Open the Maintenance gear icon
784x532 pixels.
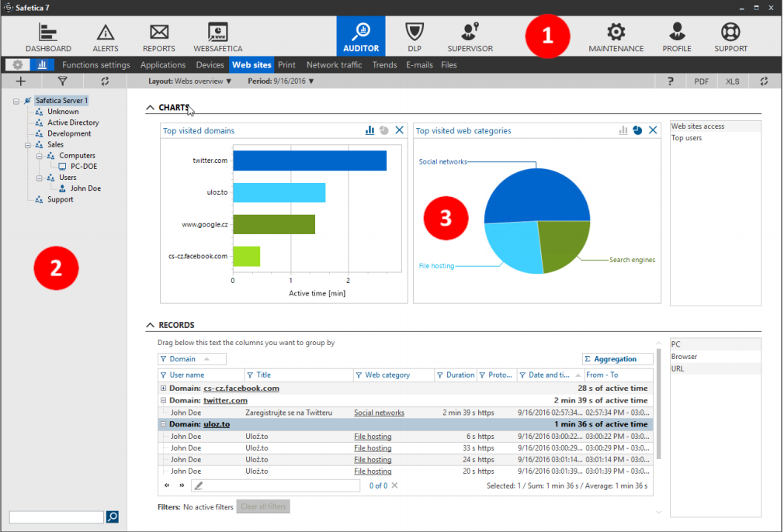click(616, 33)
